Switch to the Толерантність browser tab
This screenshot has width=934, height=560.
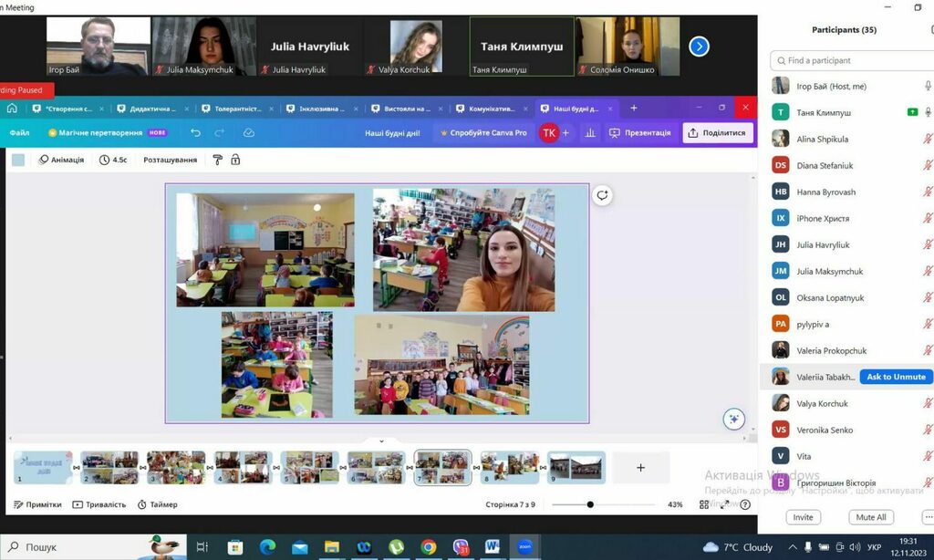(240, 109)
